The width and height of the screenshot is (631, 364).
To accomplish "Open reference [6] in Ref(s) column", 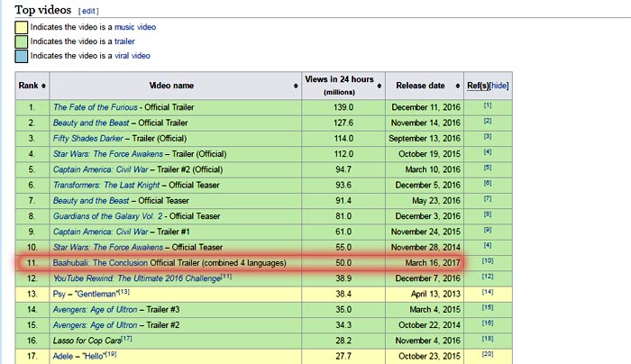I will (x=488, y=183).
